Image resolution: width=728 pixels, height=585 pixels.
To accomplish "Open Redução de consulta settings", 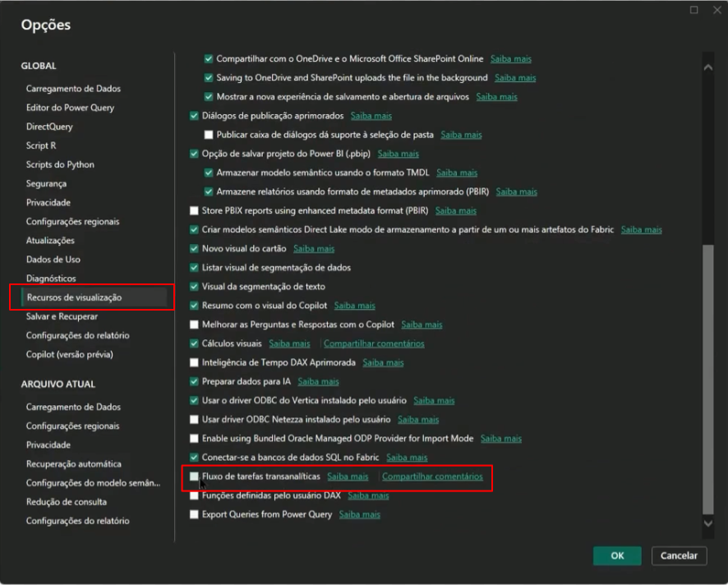I will (67, 501).
